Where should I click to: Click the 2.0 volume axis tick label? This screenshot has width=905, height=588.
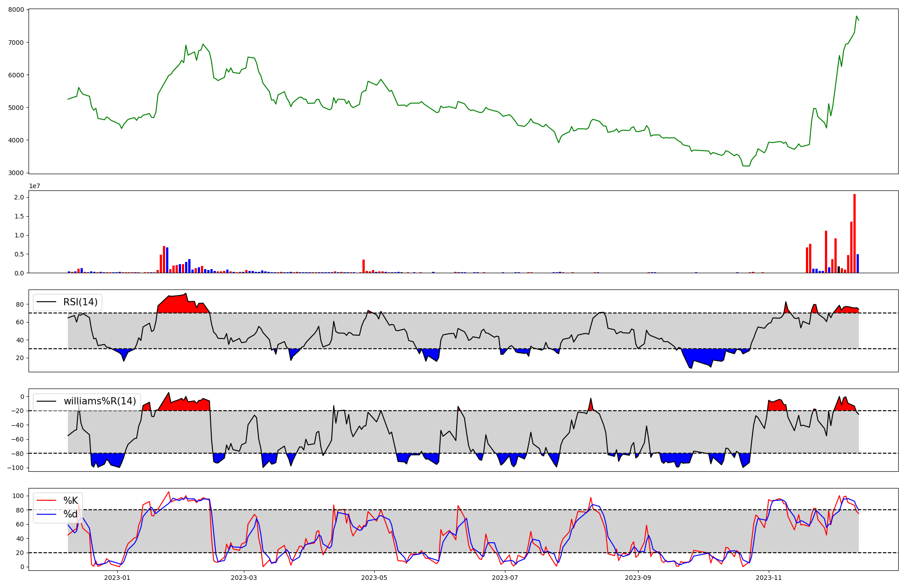click(x=19, y=197)
